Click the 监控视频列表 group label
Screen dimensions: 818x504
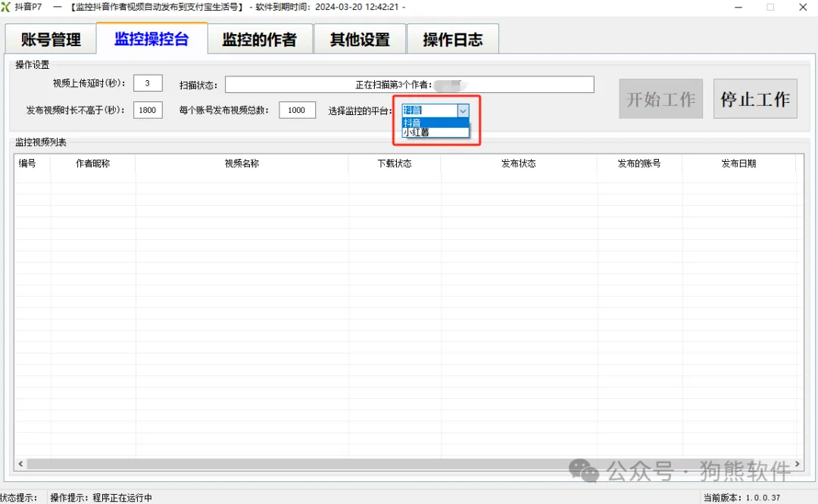(41, 142)
